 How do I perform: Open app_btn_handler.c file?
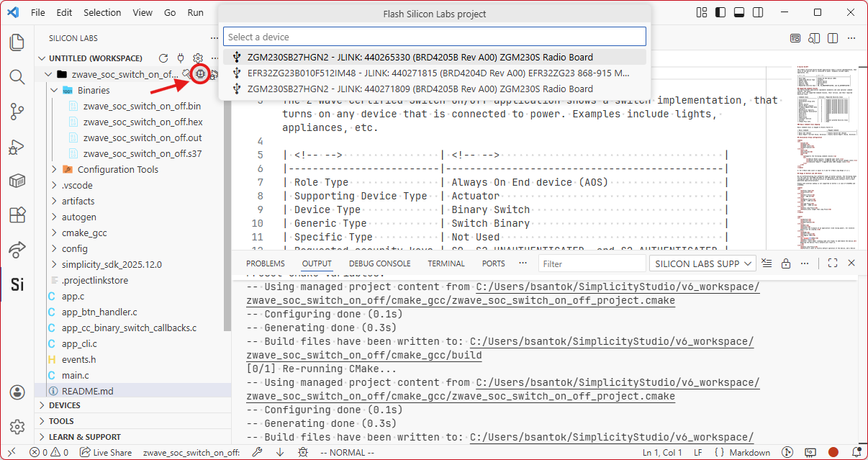[99, 312]
